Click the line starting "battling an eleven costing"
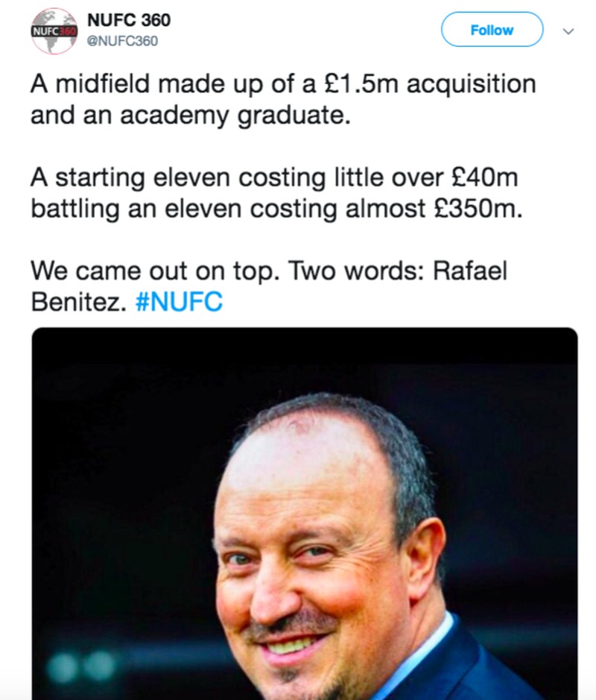 pos(273,208)
